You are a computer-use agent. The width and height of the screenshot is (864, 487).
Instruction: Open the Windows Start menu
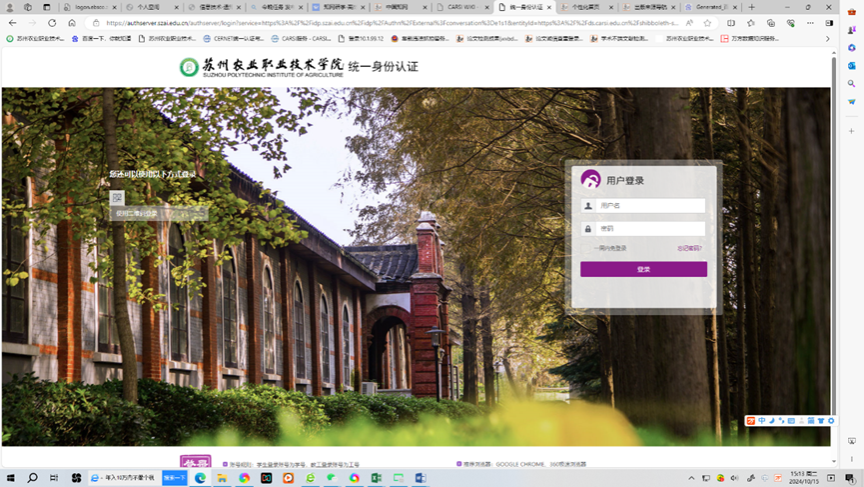pyautogui.click(x=11, y=478)
